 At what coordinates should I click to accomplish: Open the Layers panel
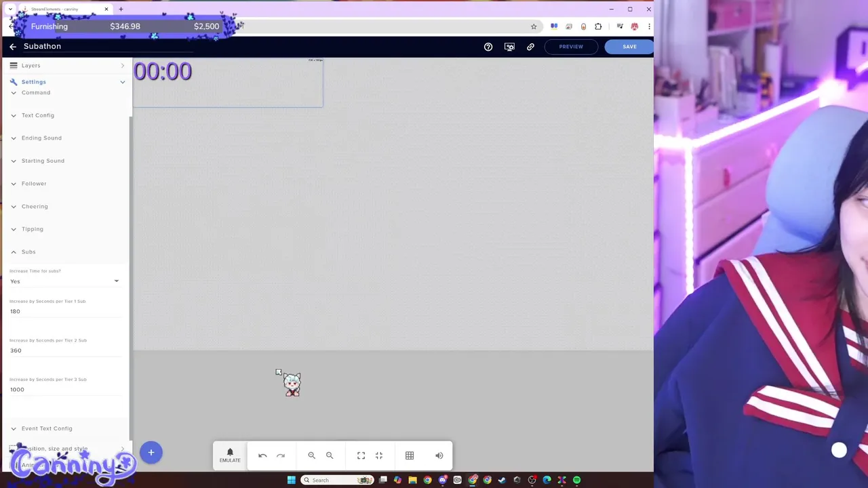click(x=66, y=65)
